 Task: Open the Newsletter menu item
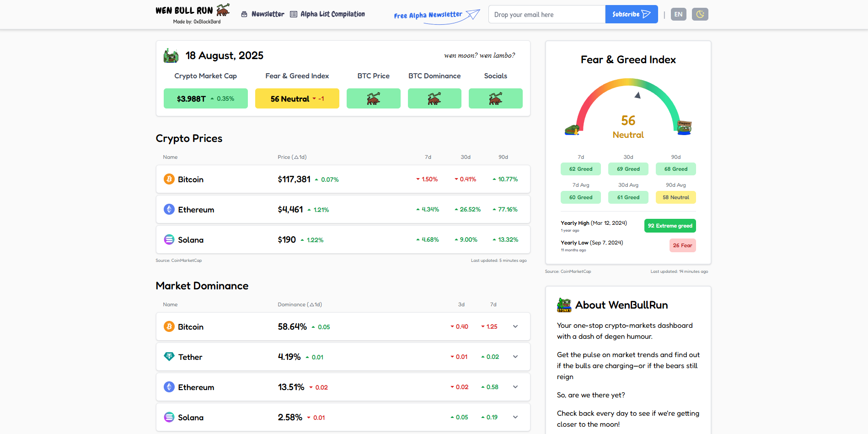(x=263, y=14)
